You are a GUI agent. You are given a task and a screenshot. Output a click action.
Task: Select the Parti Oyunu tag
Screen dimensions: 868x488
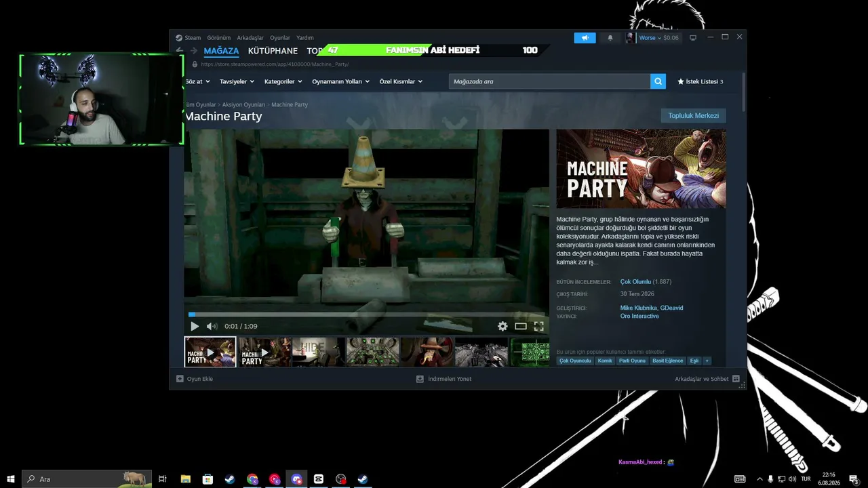632,361
